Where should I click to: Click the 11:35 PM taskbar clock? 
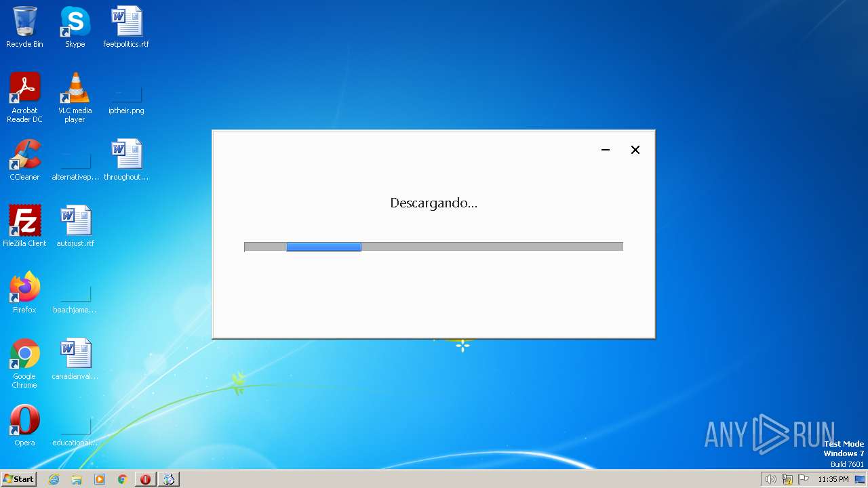click(833, 479)
